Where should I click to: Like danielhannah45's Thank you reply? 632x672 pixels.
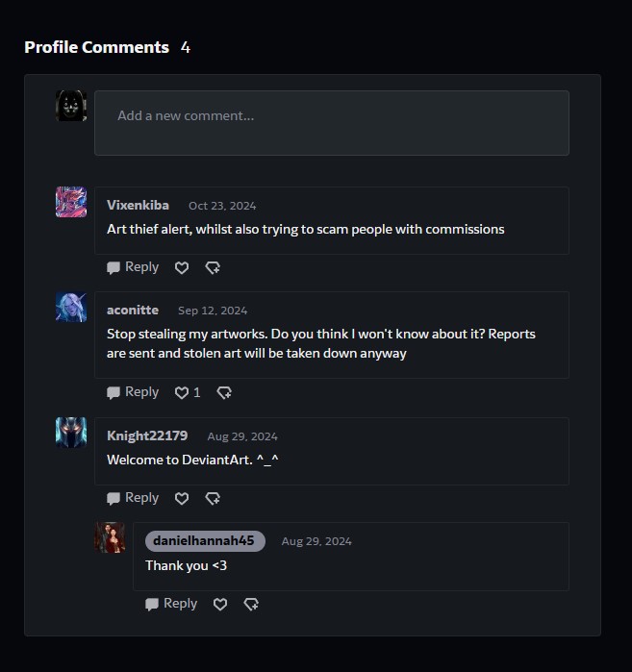220,605
